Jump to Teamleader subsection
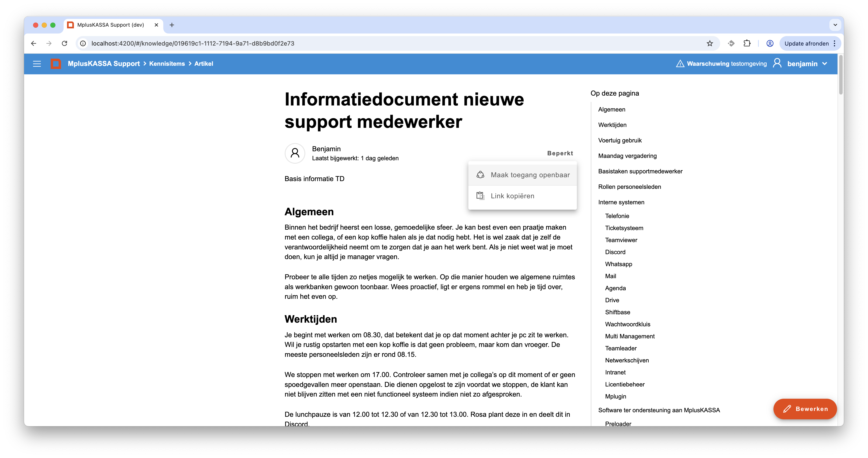Image resolution: width=868 pixels, height=458 pixels. [621, 348]
